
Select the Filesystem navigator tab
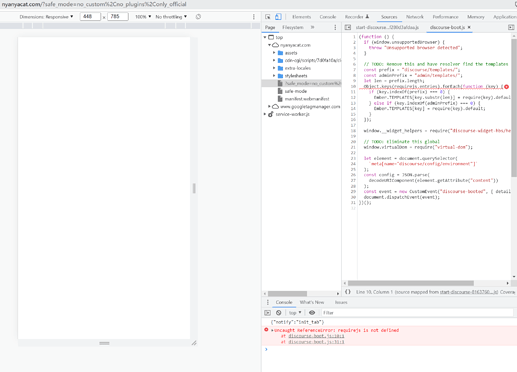point(293,27)
